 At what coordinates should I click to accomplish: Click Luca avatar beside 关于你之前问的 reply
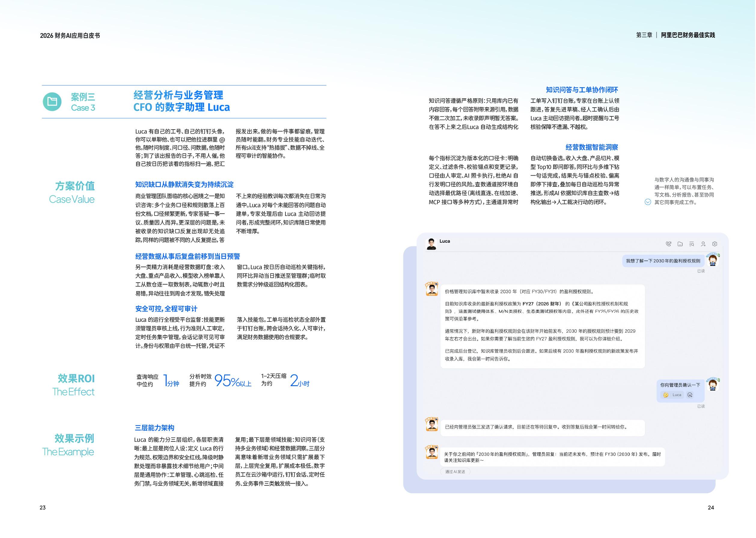pos(431,452)
